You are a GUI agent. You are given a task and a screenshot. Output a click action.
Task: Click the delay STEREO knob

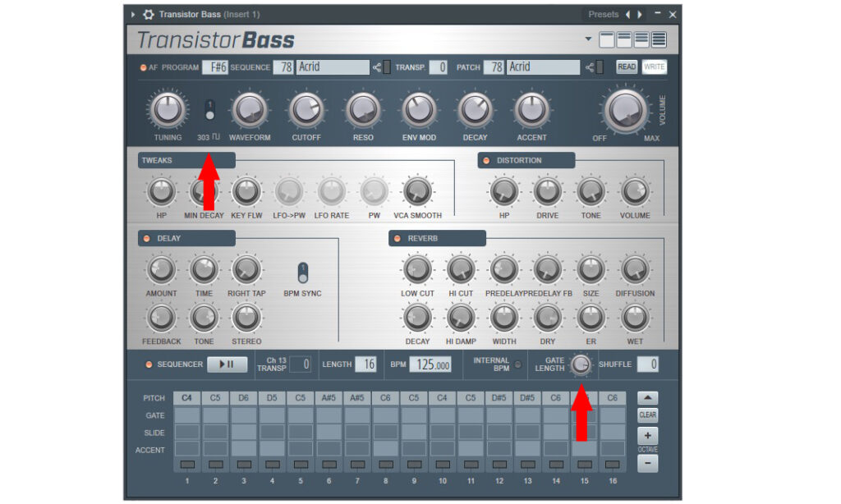pyautogui.click(x=246, y=318)
